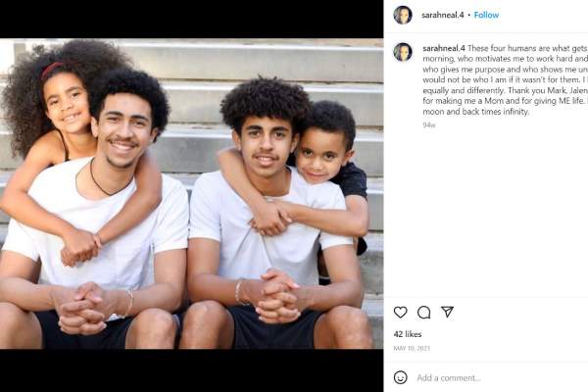Open comments via the speech bubble icon

pos(423,312)
